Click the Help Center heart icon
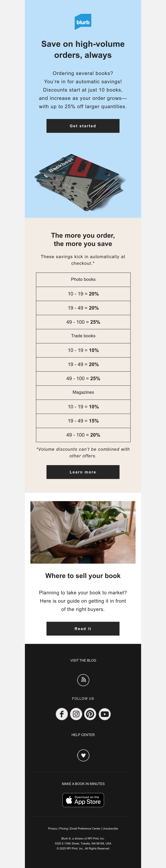 pos(83,755)
